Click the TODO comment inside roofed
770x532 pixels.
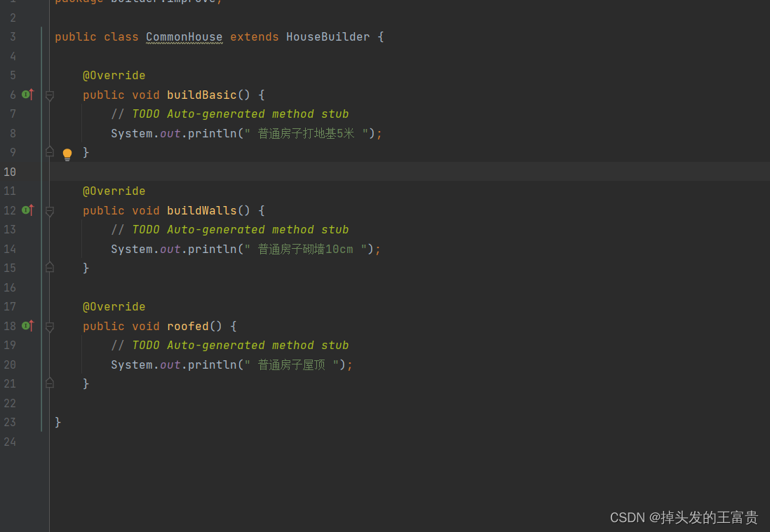pyautogui.click(x=230, y=346)
